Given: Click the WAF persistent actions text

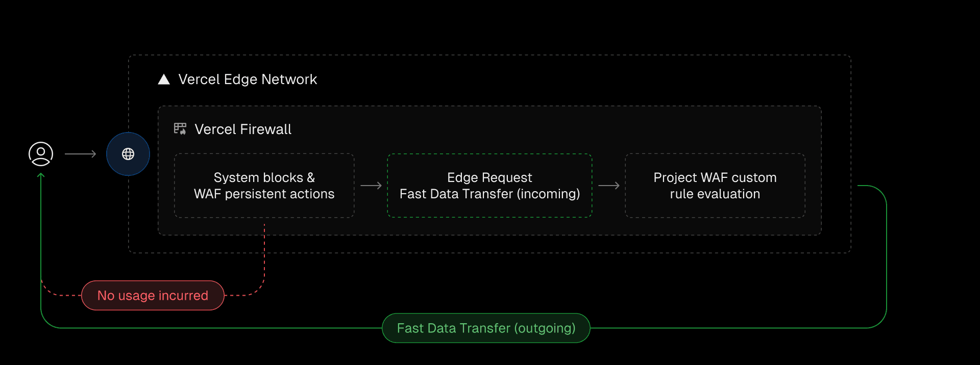Looking at the screenshot, I should coord(264,194).
